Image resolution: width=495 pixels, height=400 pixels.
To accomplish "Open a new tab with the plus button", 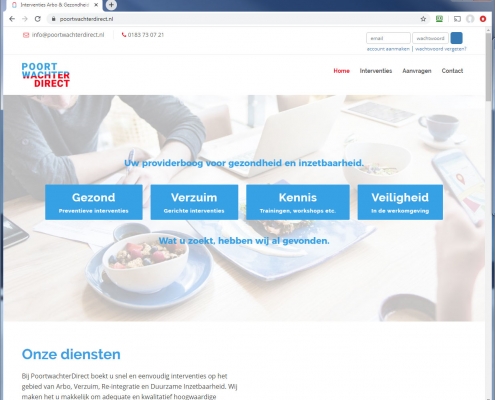I will pos(111,5).
